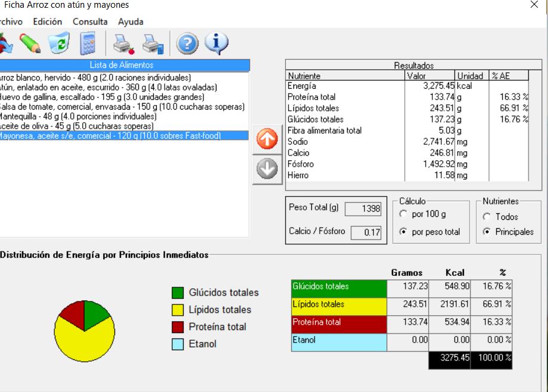This screenshot has height=392, width=548.
Task: Click the gray down arrow button
Action: point(267,169)
